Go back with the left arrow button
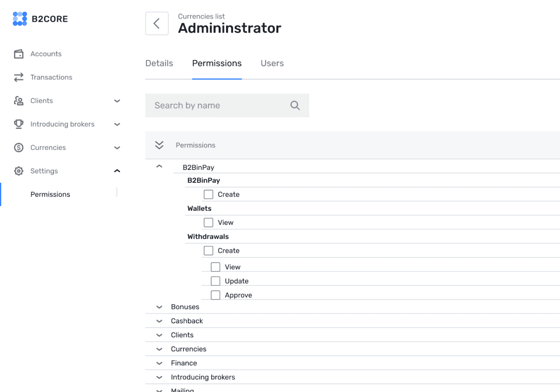560x392 pixels. click(157, 23)
